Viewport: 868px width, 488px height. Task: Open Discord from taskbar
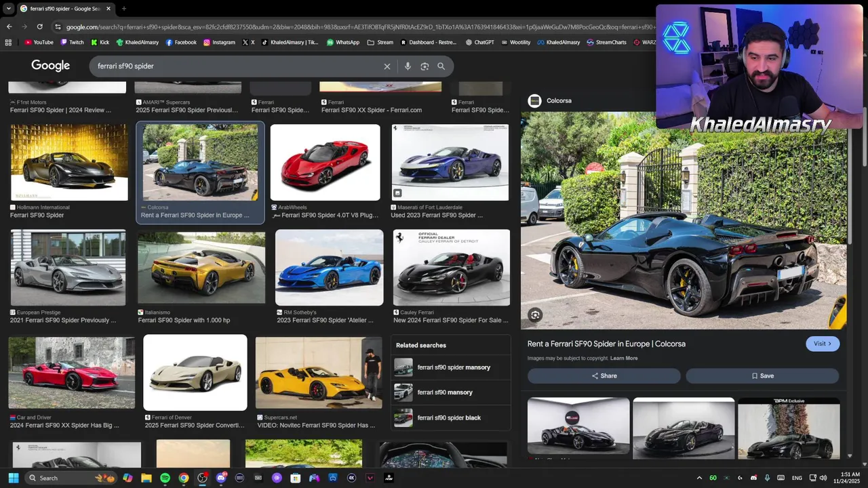(221, 478)
